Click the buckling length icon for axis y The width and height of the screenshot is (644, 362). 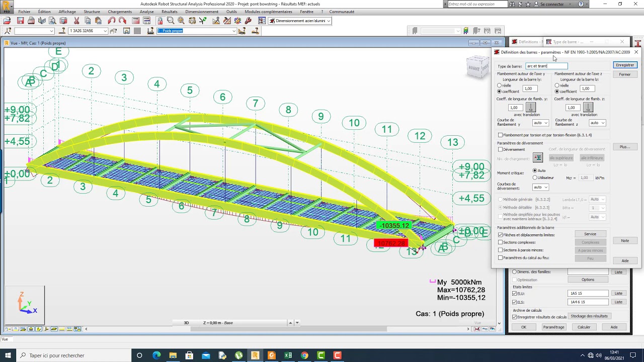530,108
